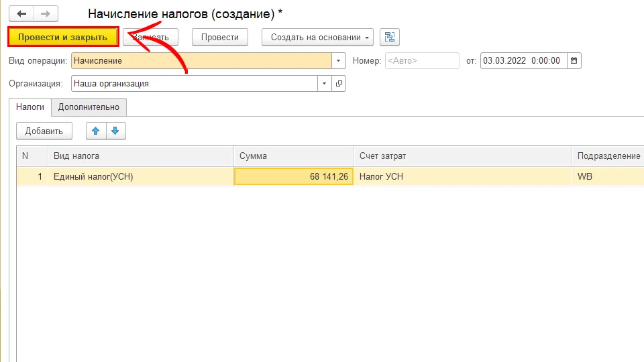Viewport: 644px width, 362px height.
Task: Open the Создать на основании menu
Action: (x=317, y=38)
